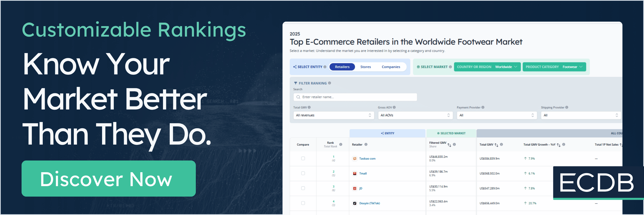Sort by Filtered GMV arrows icon

point(449,145)
